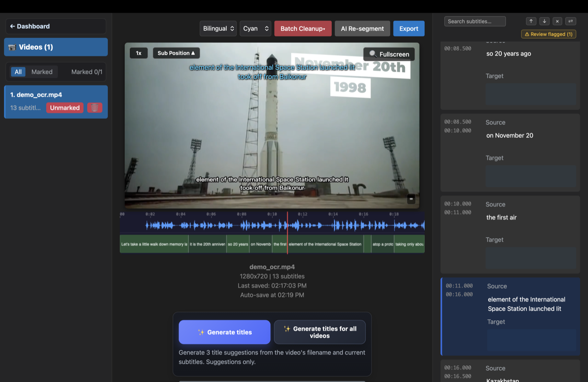The width and height of the screenshot is (588, 382).
Task: Focus the Search subtitles field
Action: pyautogui.click(x=475, y=21)
